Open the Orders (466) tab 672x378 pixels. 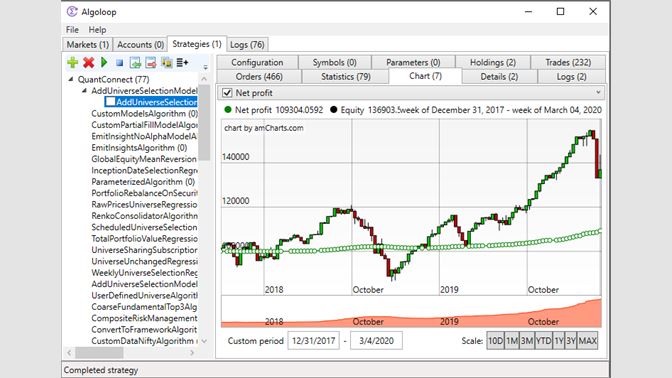[x=259, y=77]
